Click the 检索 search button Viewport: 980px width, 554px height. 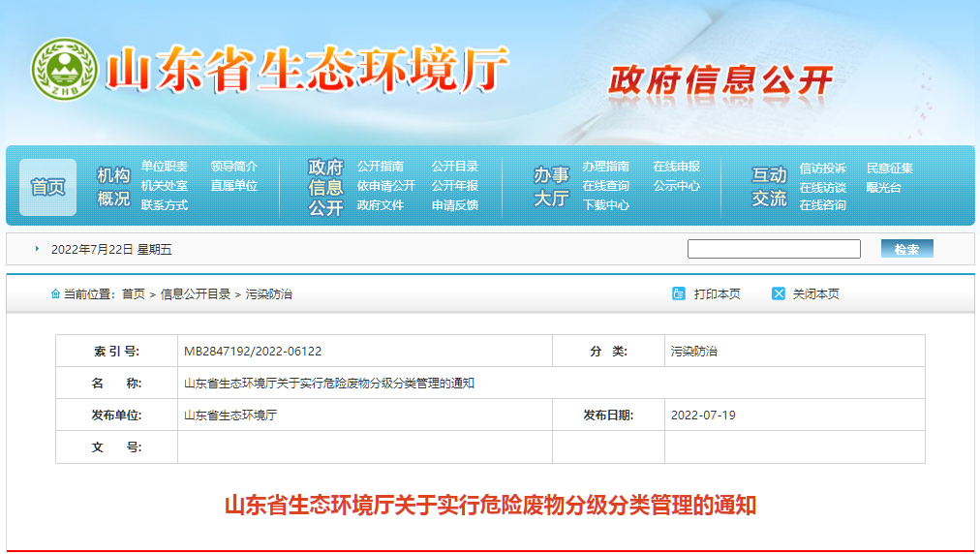906,249
